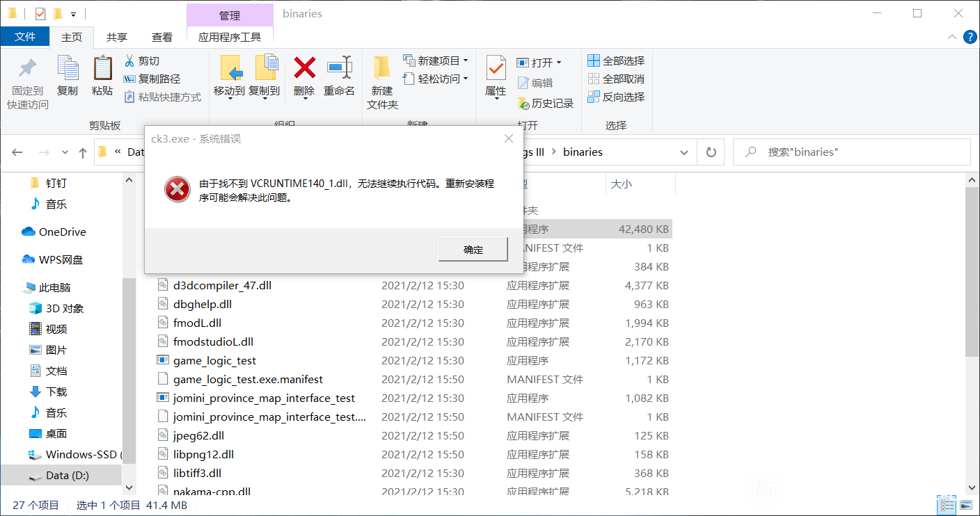This screenshot has width=980, height=516.
Task: Click the Rename (重命名) icon
Action: (340, 67)
